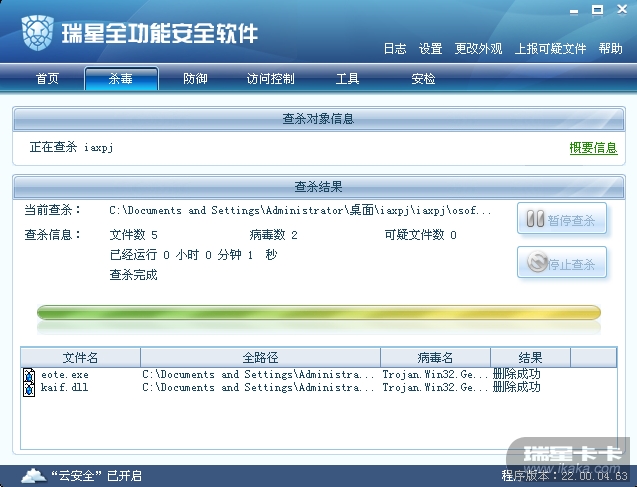The width and height of the screenshot is (637, 487).
Task: Open the 防御 tab
Action: (x=195, y=78)
